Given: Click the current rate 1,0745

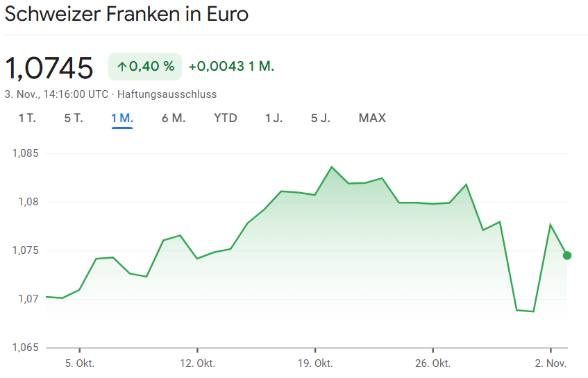Looking at the screenshot, I should point(49,68).
